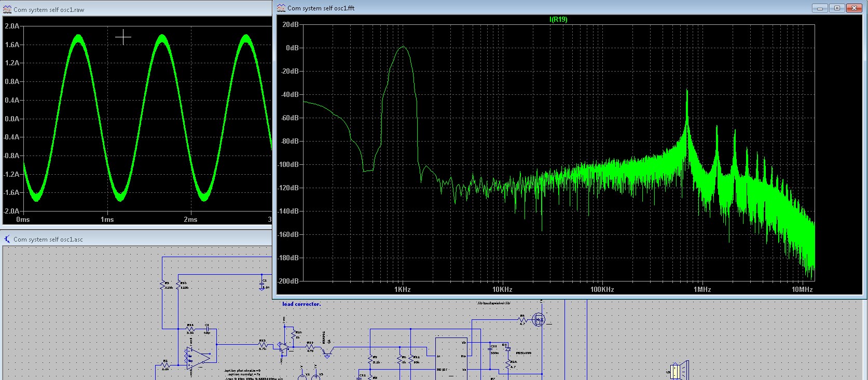Image resolution: width=868 pixels, height=380 pixels.
Task: Click the 1MHz frequency axis label
Action: coord(702,289)
